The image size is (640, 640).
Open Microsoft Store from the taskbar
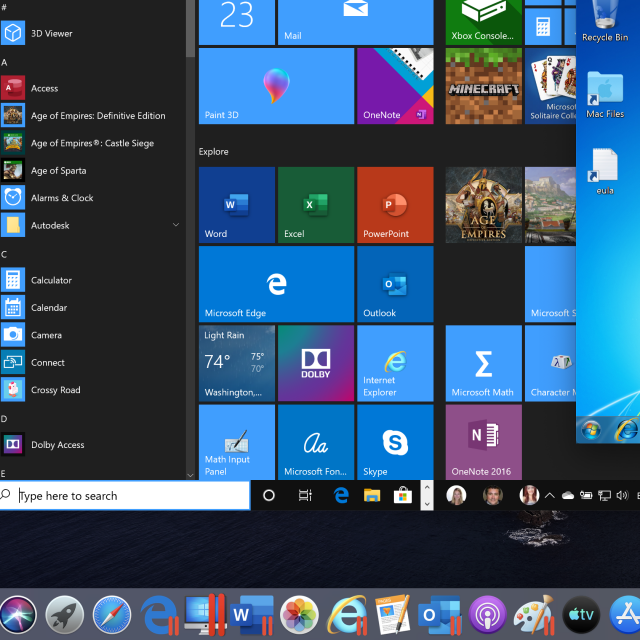pos(402,496)
